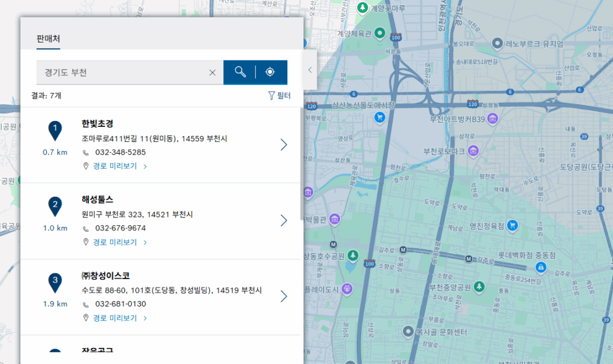Click 원미구 부천로 323 address text
613x364 pixels.
point(137,214)
